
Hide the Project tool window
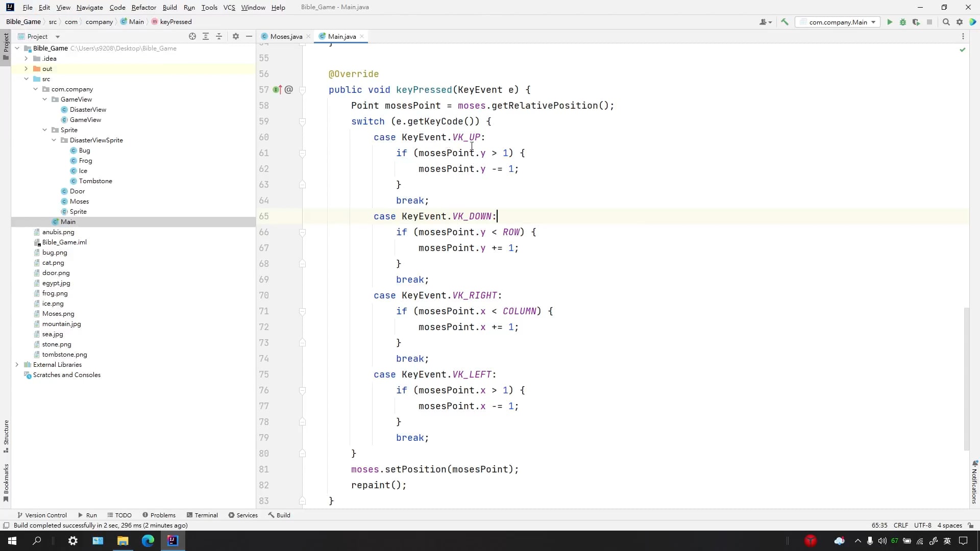(x=249, y=36)
